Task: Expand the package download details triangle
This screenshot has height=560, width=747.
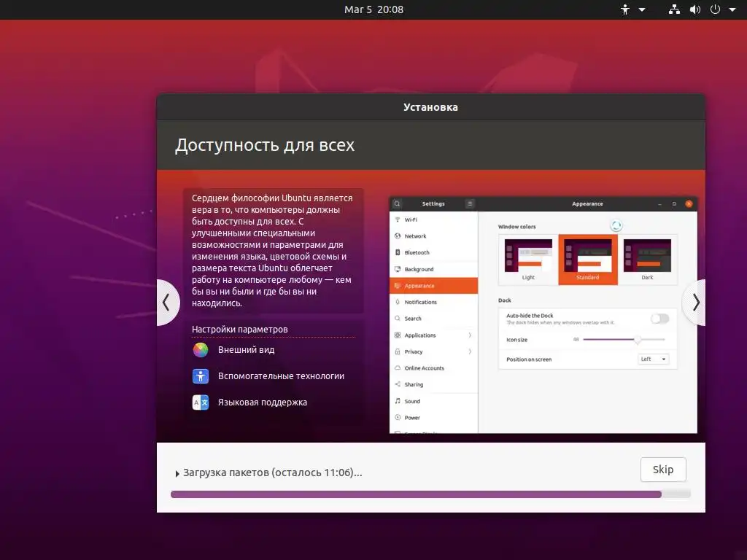Action: [x=177, y=473]
